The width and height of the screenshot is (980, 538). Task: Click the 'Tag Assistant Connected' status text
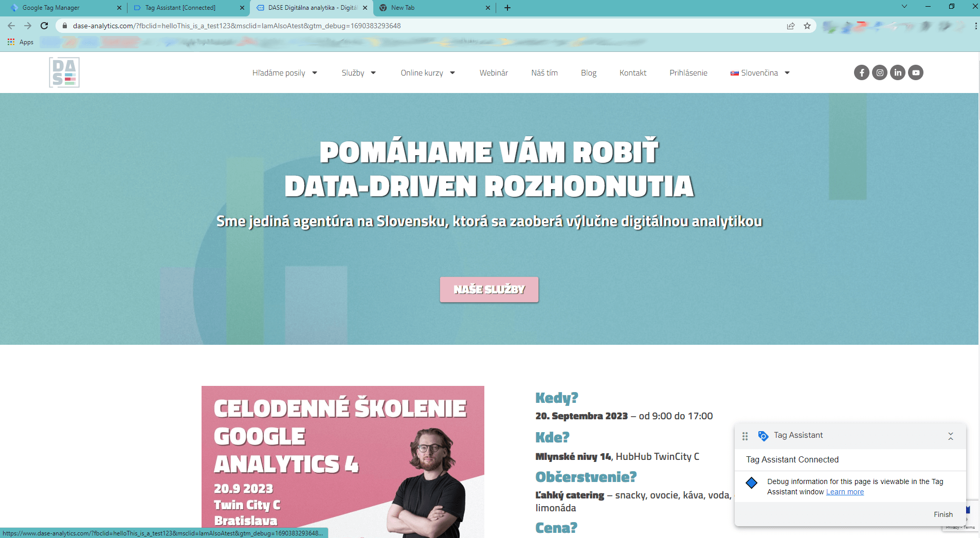tap(792, 459)
